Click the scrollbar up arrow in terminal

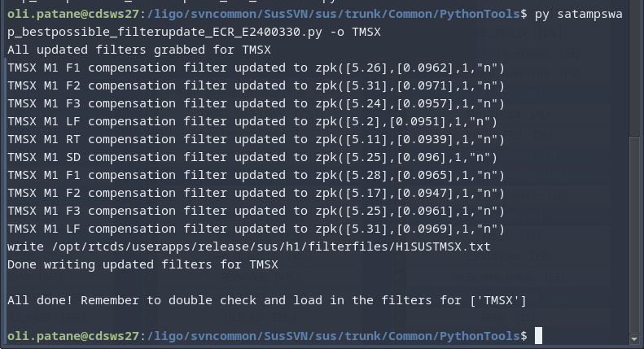point(639,5)
